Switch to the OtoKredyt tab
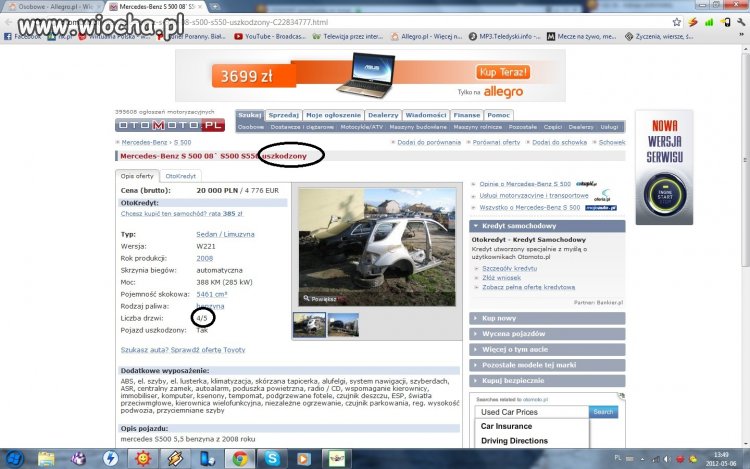This screenshot has width=750, height=469. pyautogui.click(x=180, y=176)
